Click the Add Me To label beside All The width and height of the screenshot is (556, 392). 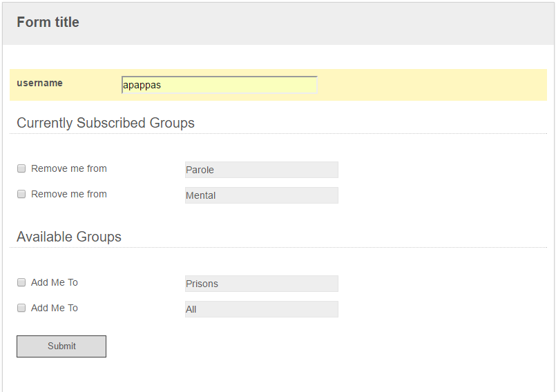[x=55, y=308]
